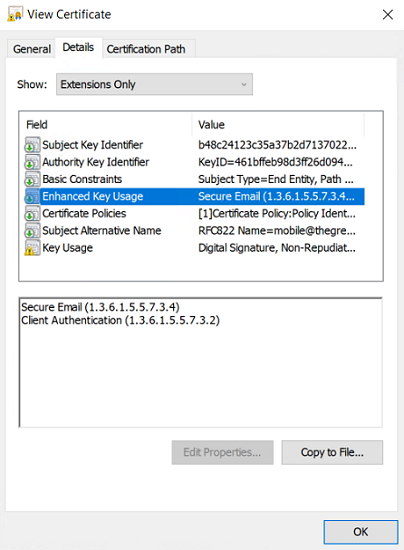
Task: Click the certificate icon in title bar
Action: [15, 14]
